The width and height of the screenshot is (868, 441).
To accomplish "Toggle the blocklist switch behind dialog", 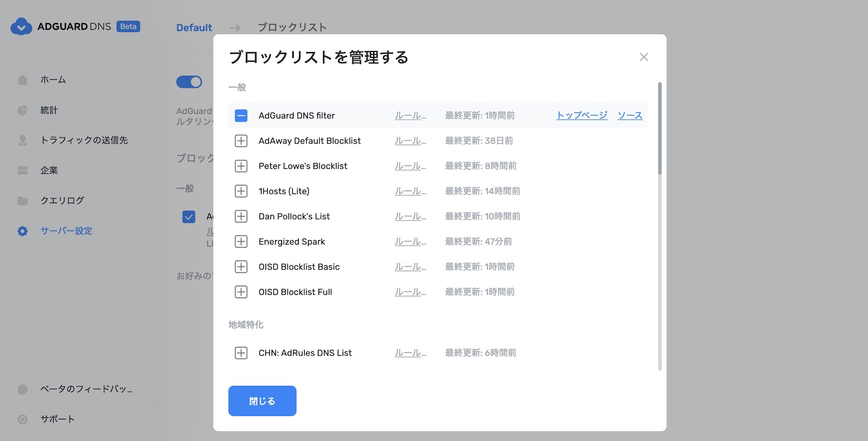I will pos(189,82).
